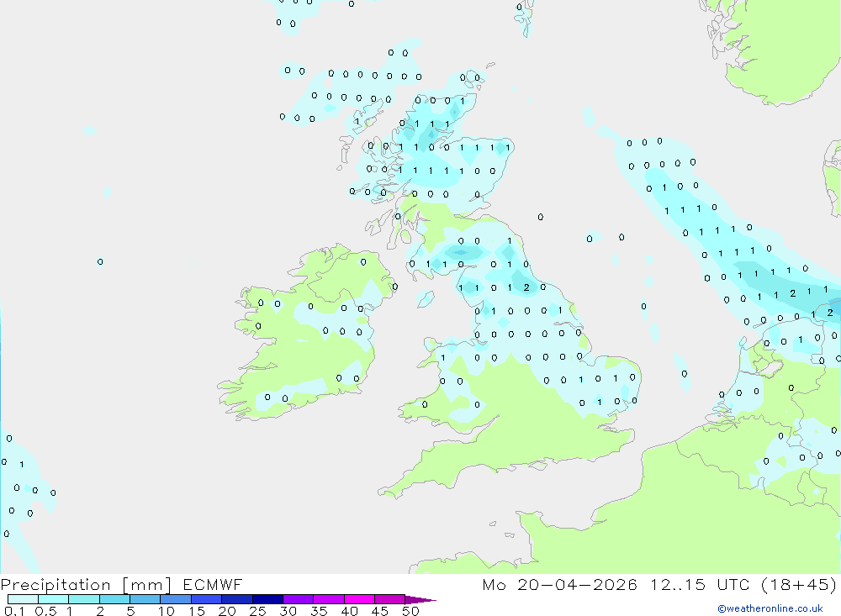Pick the 45–50 mm legend color swatch

pos(390,599)
